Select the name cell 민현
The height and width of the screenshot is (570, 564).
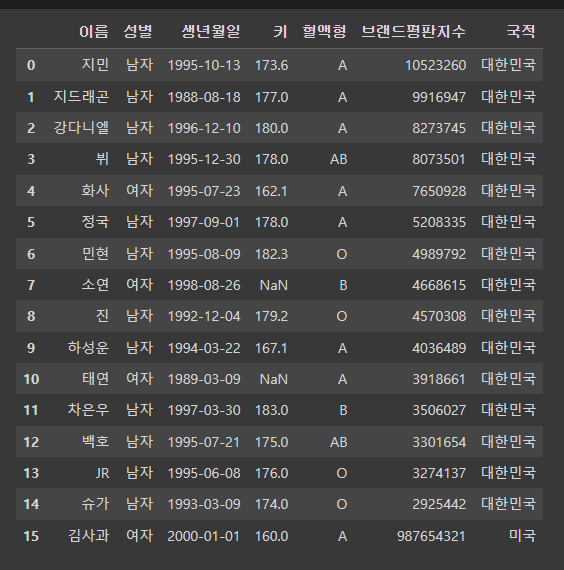tap(95, 254)
